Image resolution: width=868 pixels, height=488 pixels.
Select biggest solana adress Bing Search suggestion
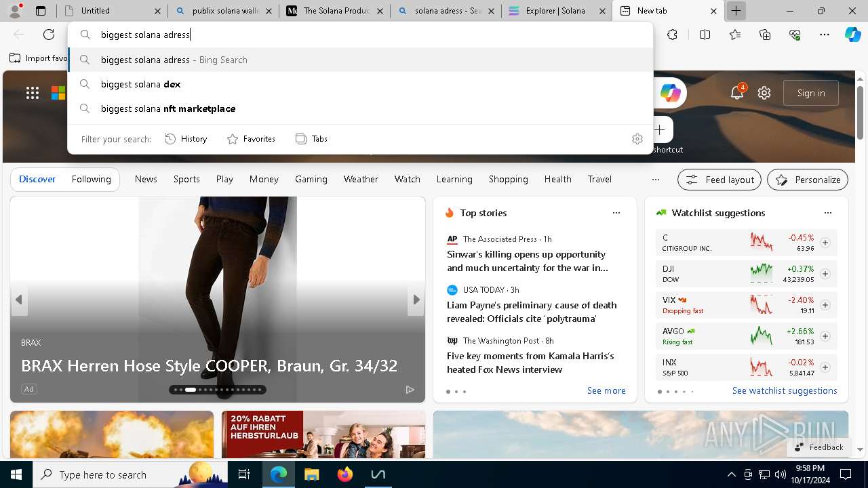pos(360,60)
